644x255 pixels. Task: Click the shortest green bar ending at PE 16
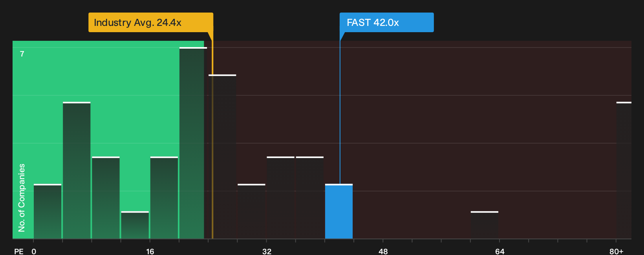(135, 225)
